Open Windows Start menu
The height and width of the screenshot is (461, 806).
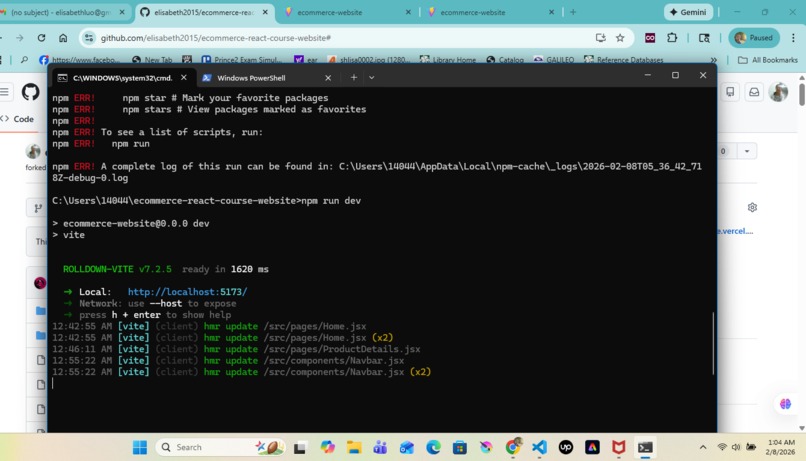click(140, 447)
